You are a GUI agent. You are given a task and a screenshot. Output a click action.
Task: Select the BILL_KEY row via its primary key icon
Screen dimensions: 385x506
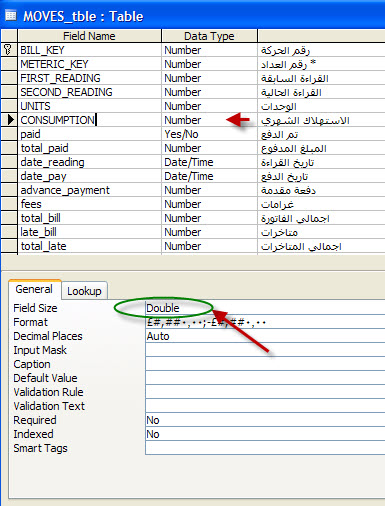(9, 50)
